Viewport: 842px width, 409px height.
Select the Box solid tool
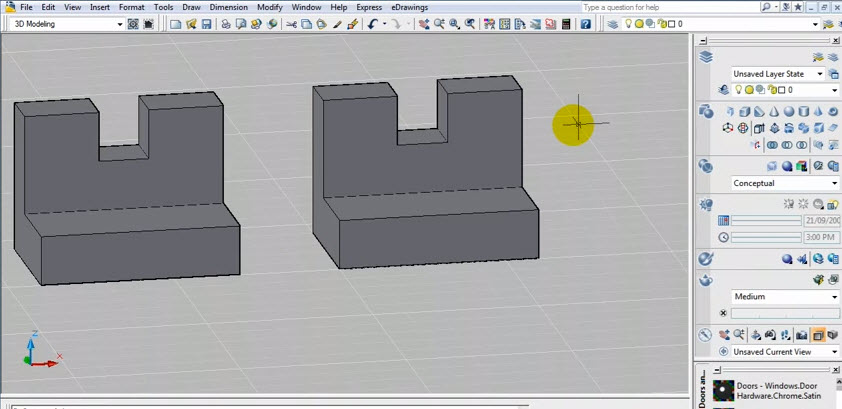coord(744,112)
